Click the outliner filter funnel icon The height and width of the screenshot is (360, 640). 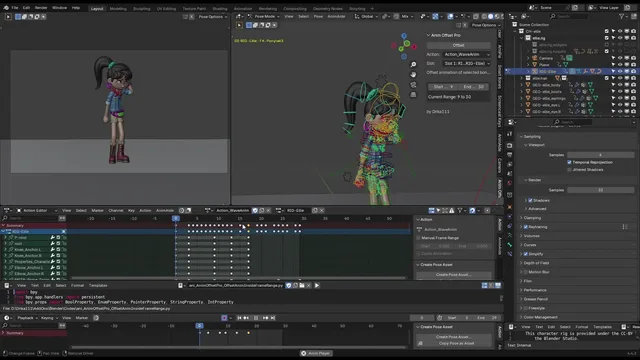click(621, 16)
